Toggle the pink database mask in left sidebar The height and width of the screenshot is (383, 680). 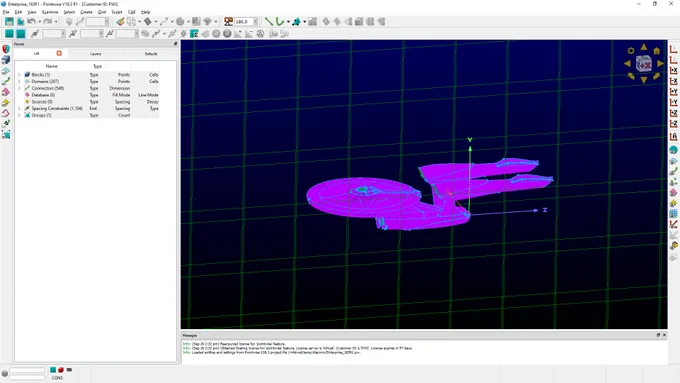pyautogui.click(x=6, y=92)
